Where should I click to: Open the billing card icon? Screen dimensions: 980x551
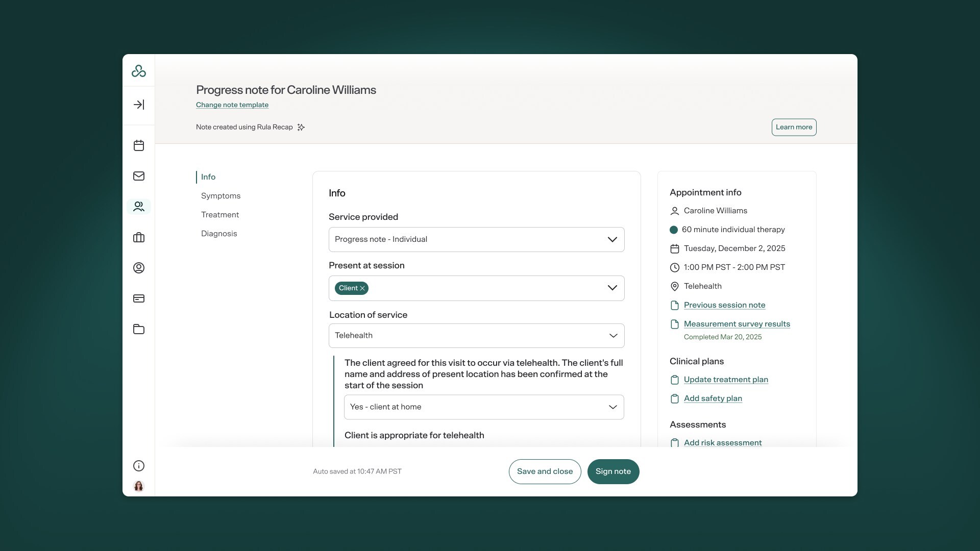click(x=138, y=298)
